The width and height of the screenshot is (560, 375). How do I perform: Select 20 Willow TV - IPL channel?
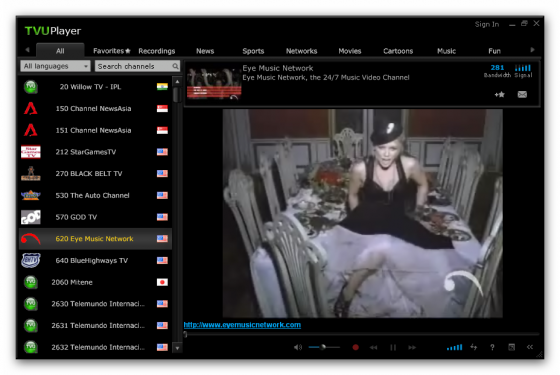click(x=95, y=87)
